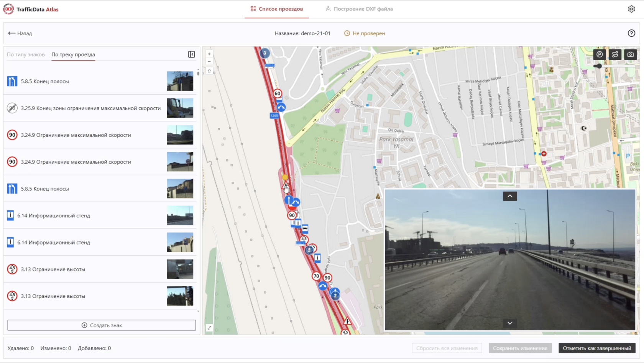This screenshot has height=363, width=644.
Task: Select the 'По треку проезда' tab
Action: pyautogui.click(x=73, y=54)
